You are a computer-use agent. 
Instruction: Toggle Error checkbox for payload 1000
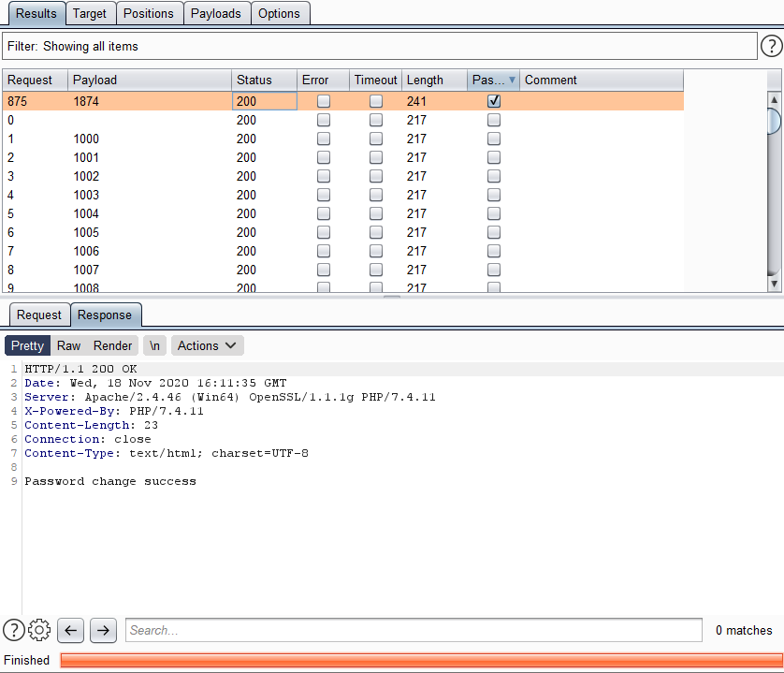[324, 139]
